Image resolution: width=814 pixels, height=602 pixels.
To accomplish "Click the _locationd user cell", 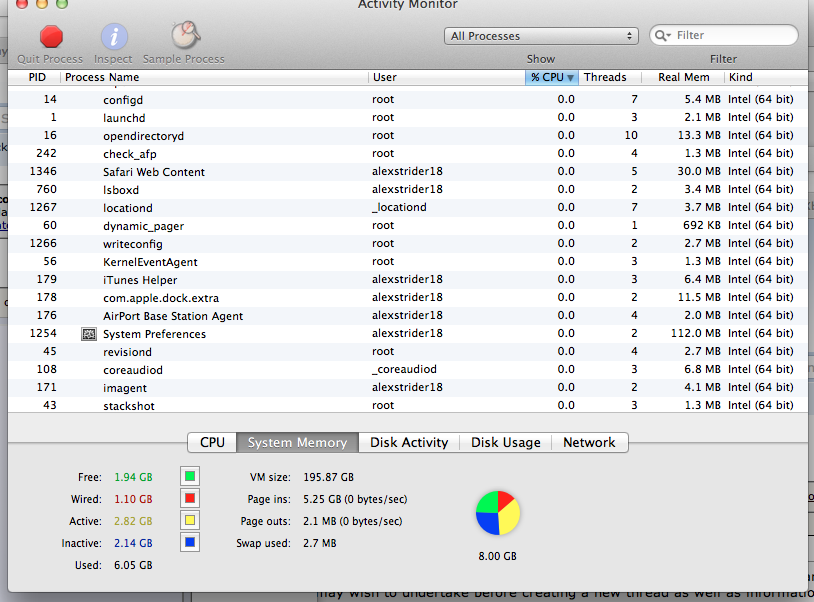I will (x=399, y=208).
